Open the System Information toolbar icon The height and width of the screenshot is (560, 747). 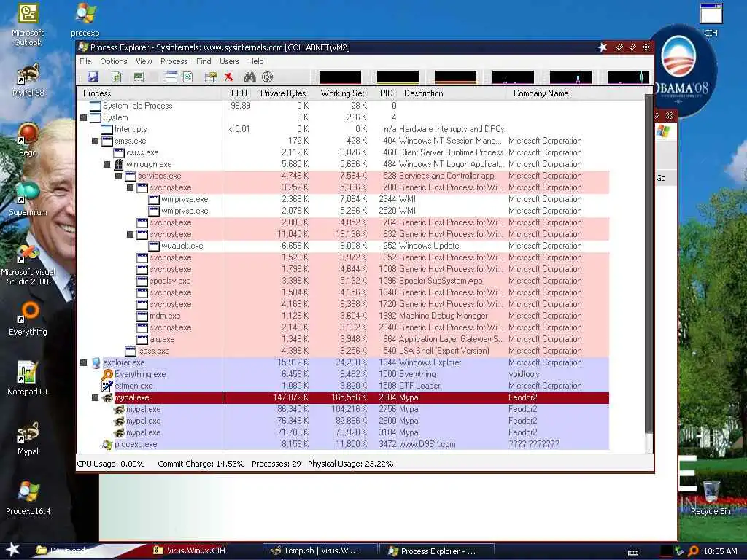click(139, 77)
